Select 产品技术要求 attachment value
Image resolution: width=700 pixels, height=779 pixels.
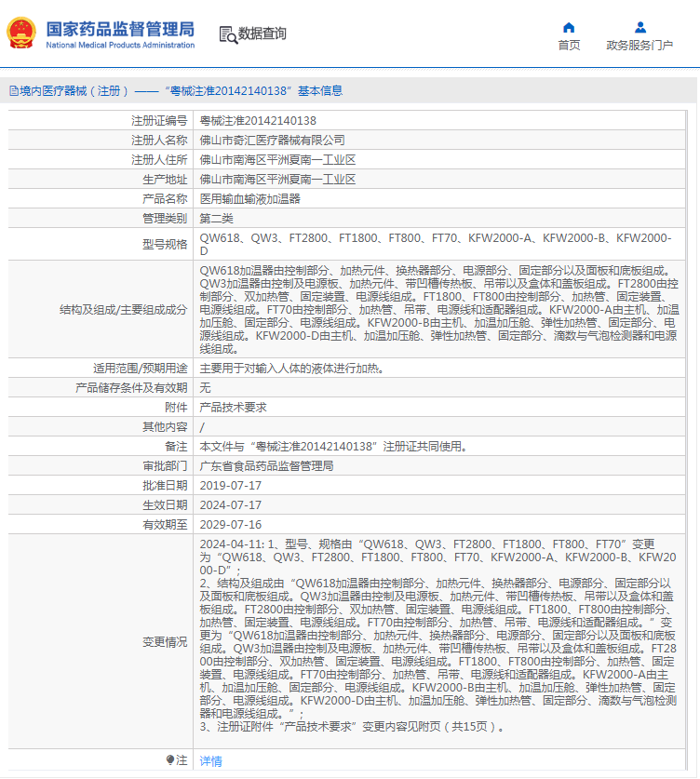(233, 408)
